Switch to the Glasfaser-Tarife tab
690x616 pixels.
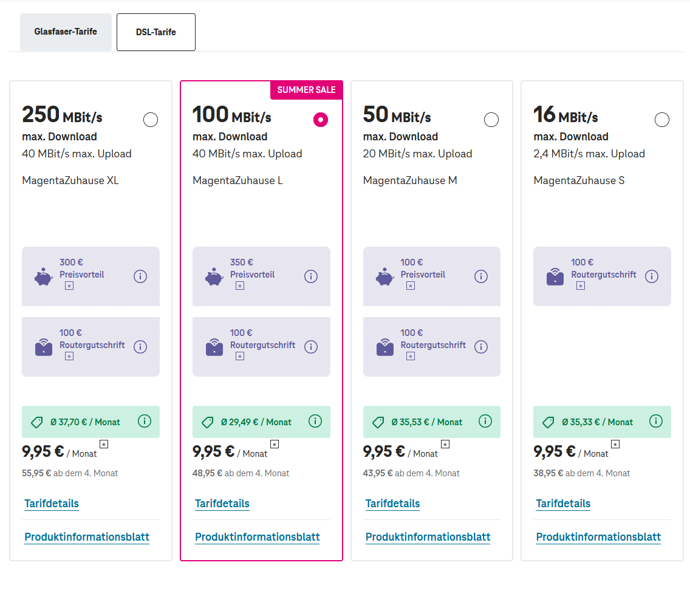click(x=66, y=32)
